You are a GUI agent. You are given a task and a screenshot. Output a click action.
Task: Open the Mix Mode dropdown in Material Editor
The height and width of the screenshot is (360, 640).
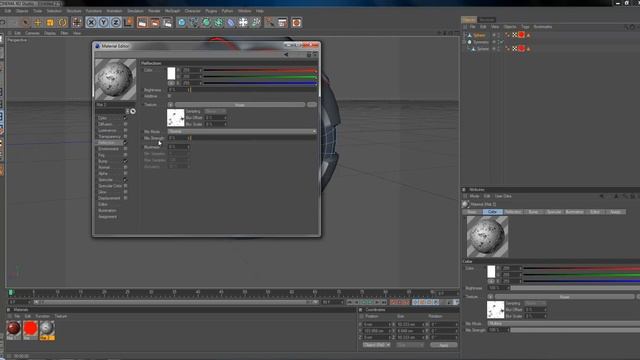(242, 131)
